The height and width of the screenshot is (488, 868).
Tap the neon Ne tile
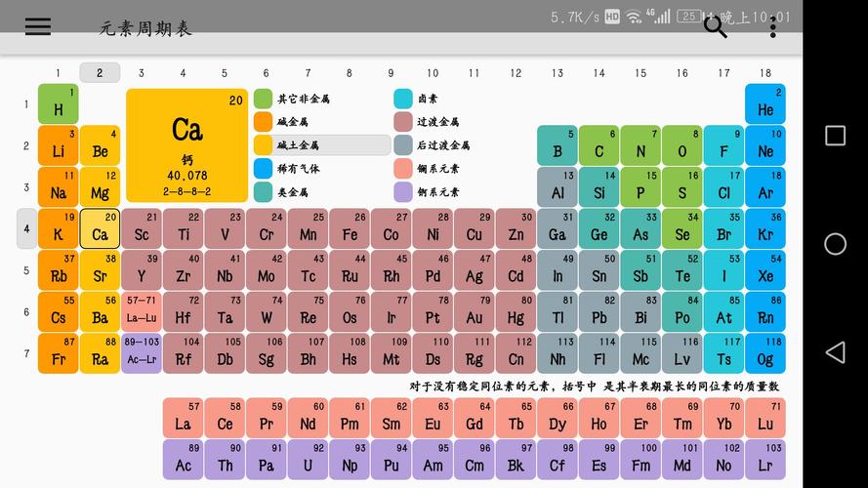pyautogui.click(x=765, y=145)
